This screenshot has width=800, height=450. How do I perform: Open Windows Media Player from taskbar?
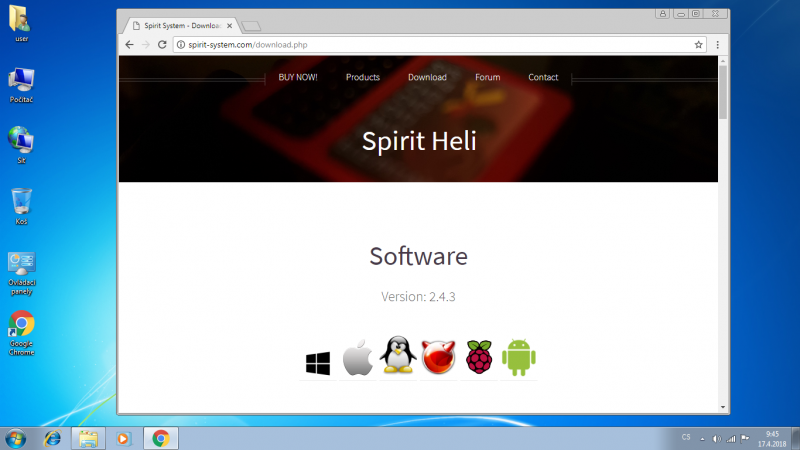(x=123, y=438)
